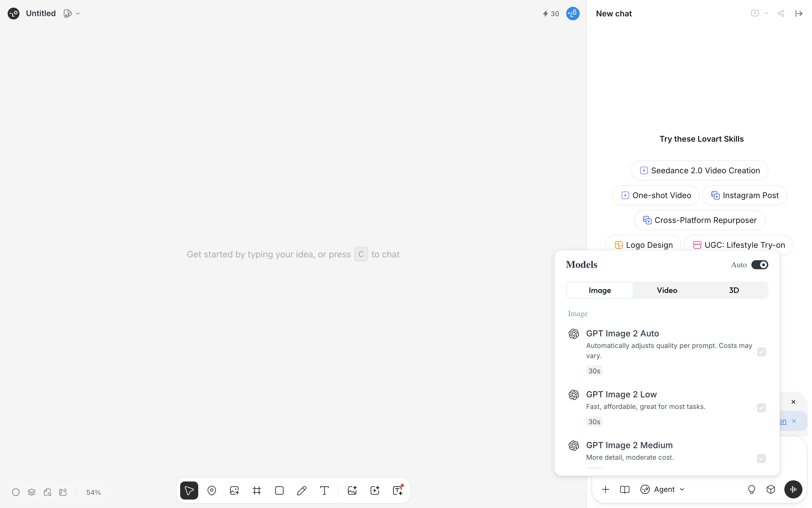
Task: Open the book library icon in chat input
Action: tap(625, 490)
